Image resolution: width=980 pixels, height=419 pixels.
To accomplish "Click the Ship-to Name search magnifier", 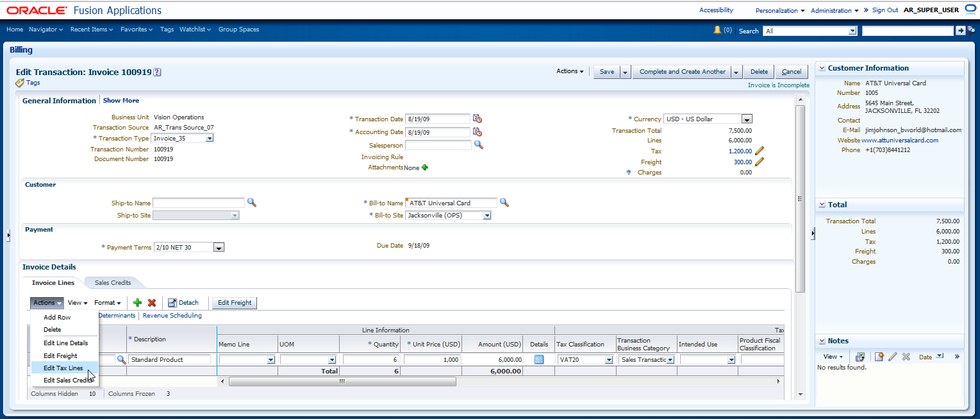I will (x=252, y=203).
